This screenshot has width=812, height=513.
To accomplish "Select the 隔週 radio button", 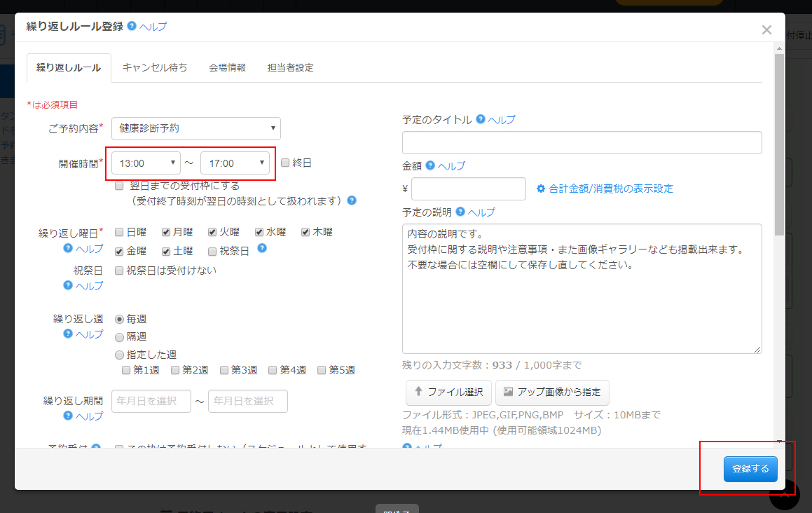I will tap(119, 337).
